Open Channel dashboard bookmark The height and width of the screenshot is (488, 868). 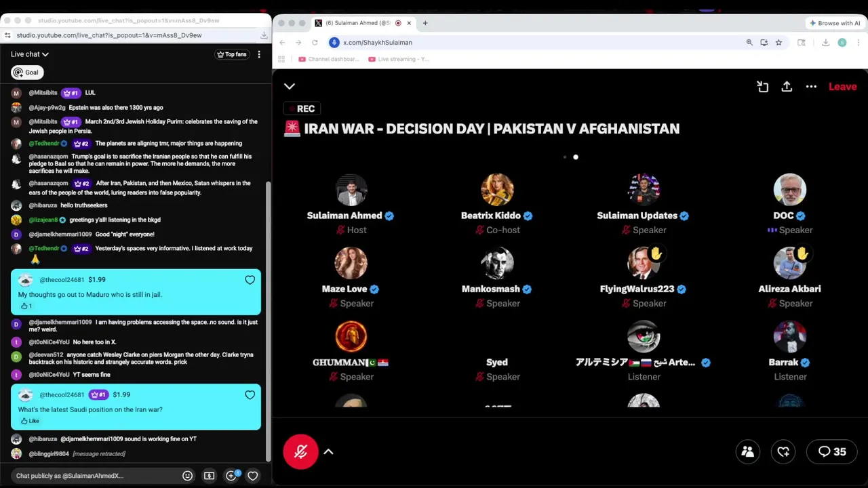(329, 60)
